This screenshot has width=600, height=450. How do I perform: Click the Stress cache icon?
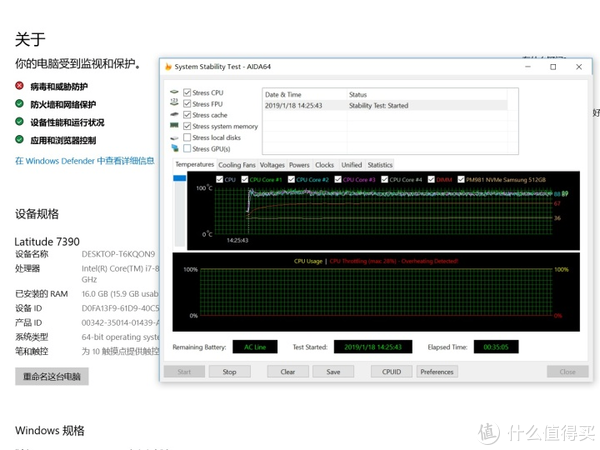(174, 115)
